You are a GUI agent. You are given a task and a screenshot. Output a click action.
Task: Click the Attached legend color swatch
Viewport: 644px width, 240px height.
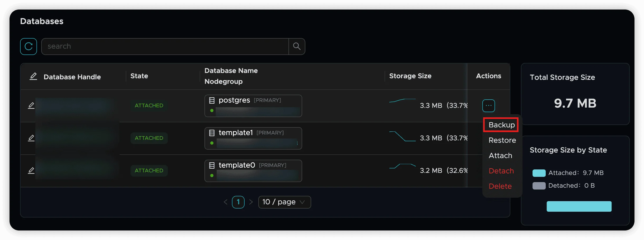pyautogui.click(x=539, y=173)
